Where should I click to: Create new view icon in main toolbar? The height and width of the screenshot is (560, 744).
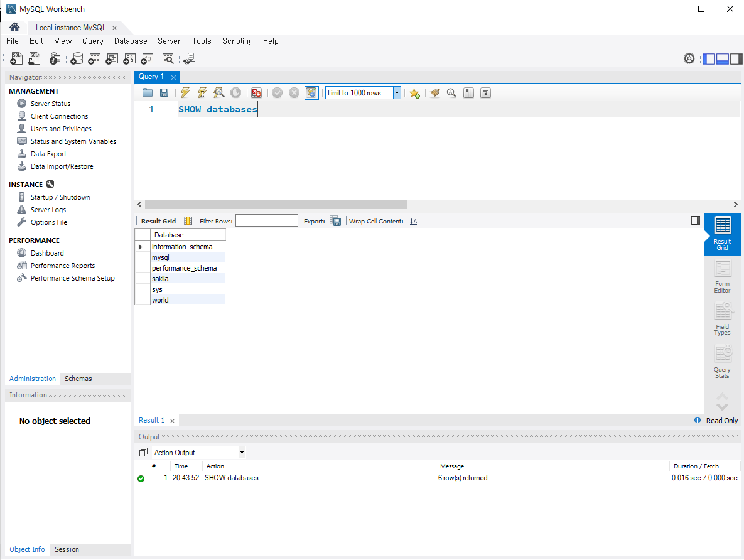tap(112, 58)
